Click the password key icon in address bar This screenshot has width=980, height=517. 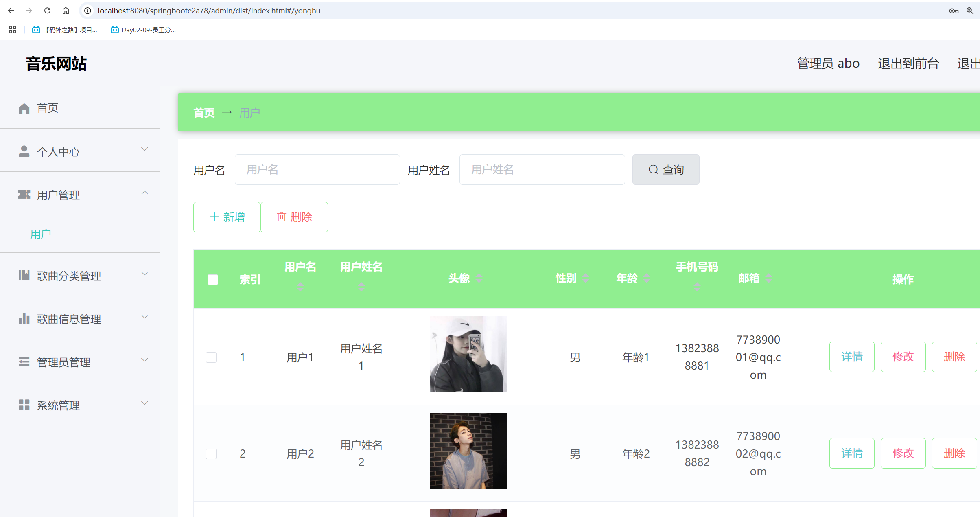click(954, 11)
